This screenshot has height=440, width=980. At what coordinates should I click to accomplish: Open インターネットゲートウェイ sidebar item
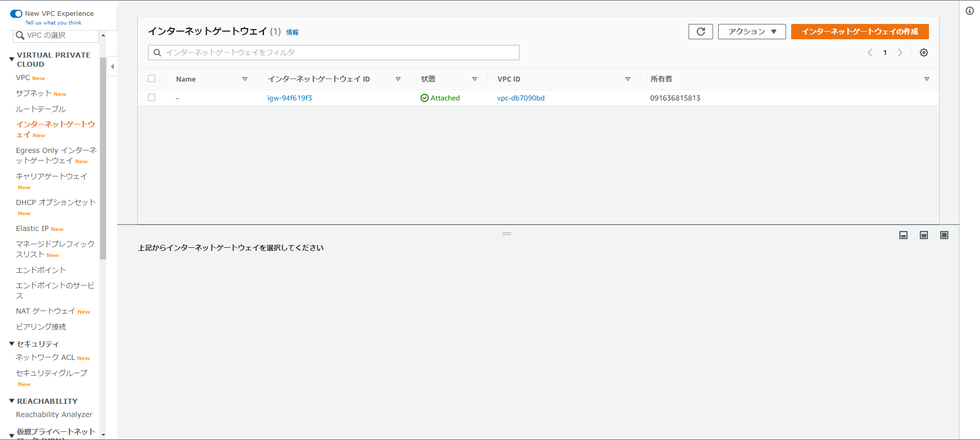[x=55, y=130]
